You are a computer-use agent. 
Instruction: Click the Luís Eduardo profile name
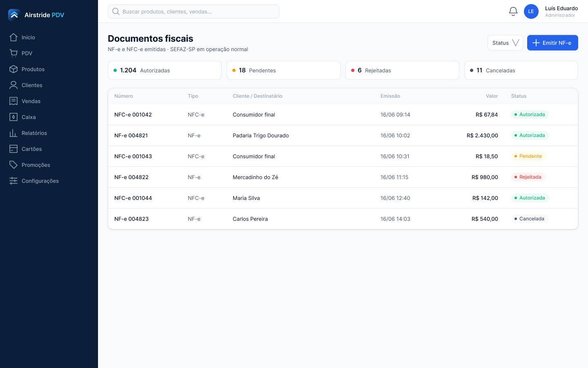561,8
